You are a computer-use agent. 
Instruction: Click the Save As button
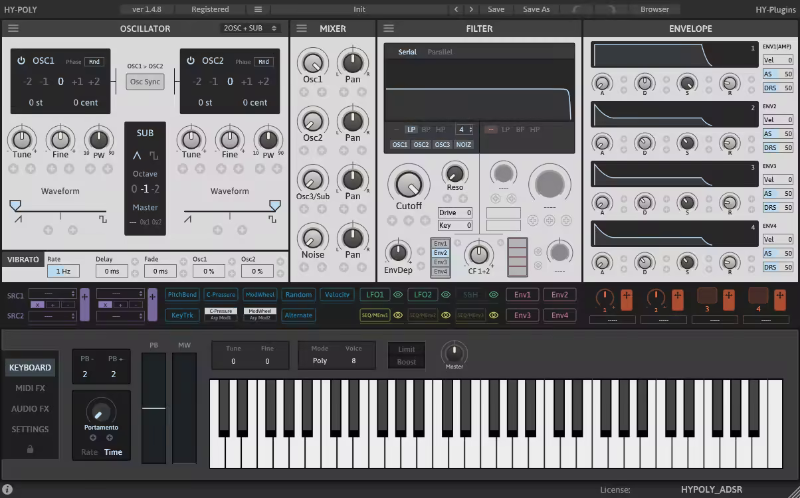pyautogui.click(x=536, y=9)
